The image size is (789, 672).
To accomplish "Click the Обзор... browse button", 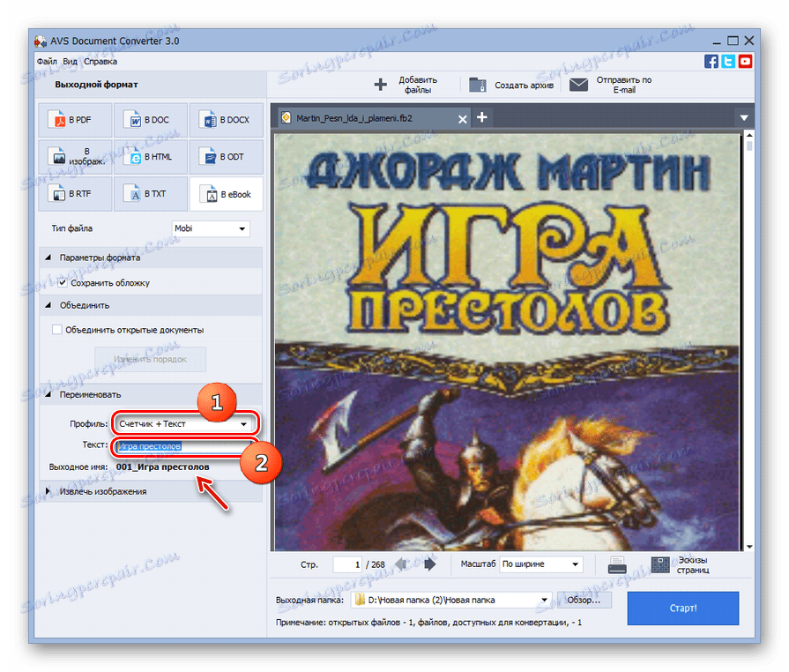I will 584,600.
